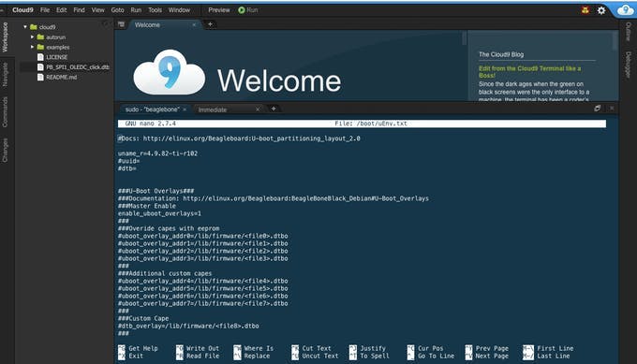Close the sudo - "beaglebone" terminal tab

185,109
